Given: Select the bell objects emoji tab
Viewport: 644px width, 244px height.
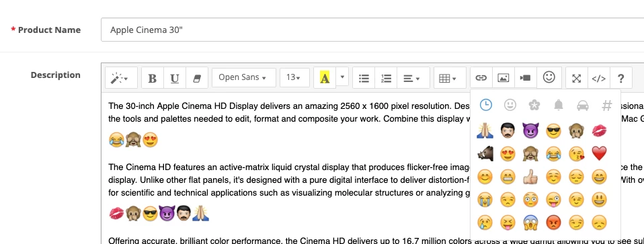Looking at the screenshot, I should (558, 105).
